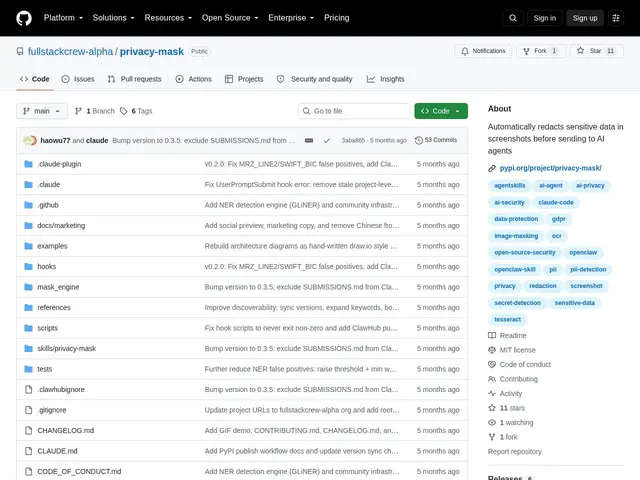Click the folder icon for .claude-plugin

[28, 164]
